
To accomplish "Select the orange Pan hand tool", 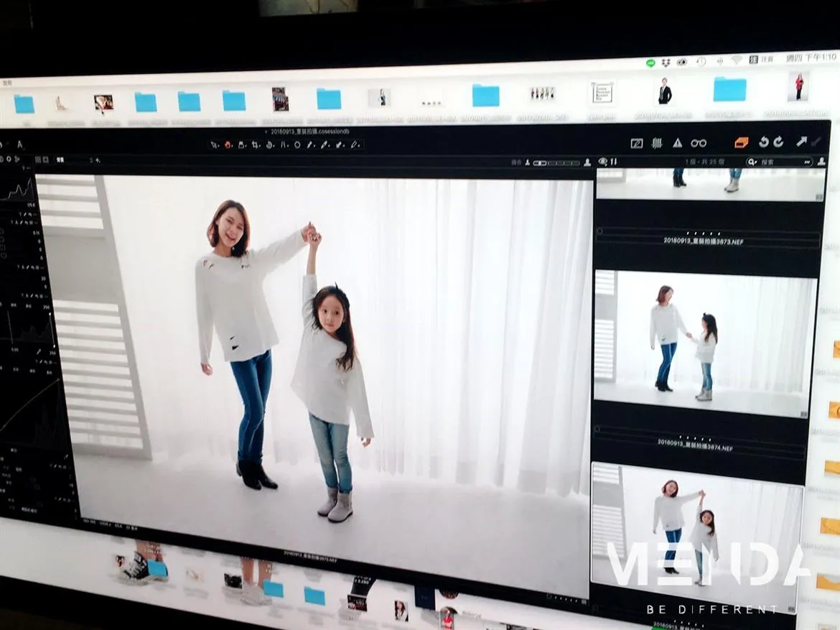I will point(228,144).
